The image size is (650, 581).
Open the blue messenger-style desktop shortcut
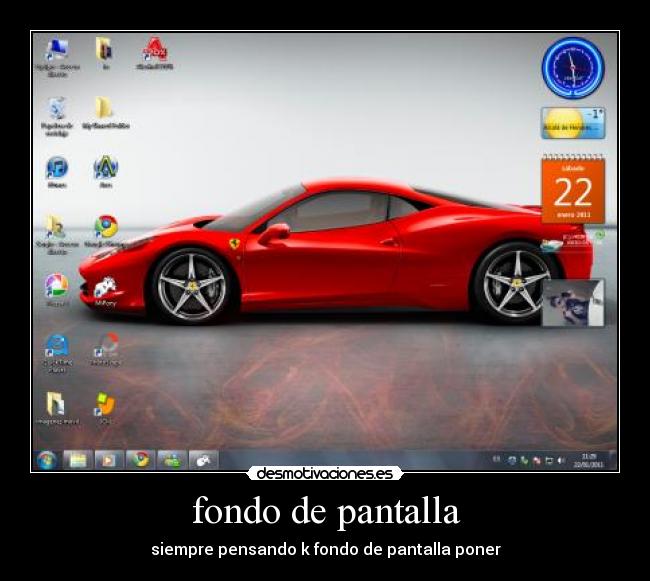click(57, 353)
